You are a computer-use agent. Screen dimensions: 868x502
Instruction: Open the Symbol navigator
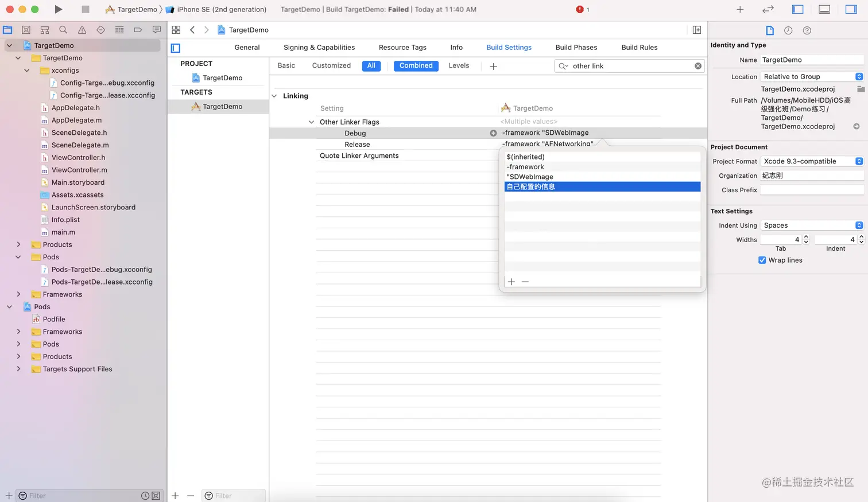(45, 30)
